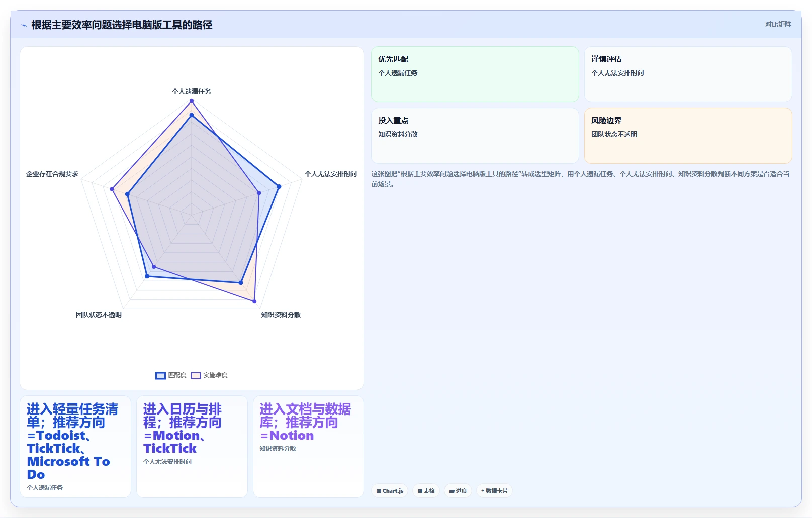Click the 对比矩阵 label in header
Screen dimensions: 812x518
pyautogui.click(x=778, y=24)
